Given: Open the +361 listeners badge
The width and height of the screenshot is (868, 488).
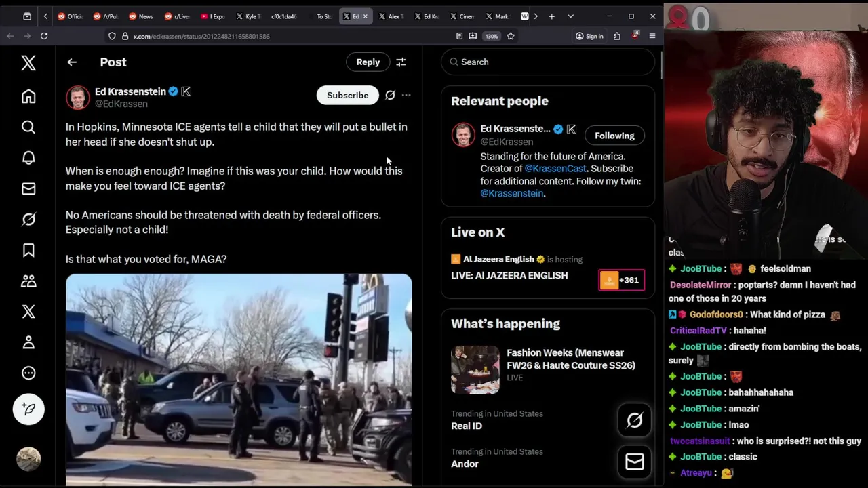Looking at the screenshot, I should (622, 280).
